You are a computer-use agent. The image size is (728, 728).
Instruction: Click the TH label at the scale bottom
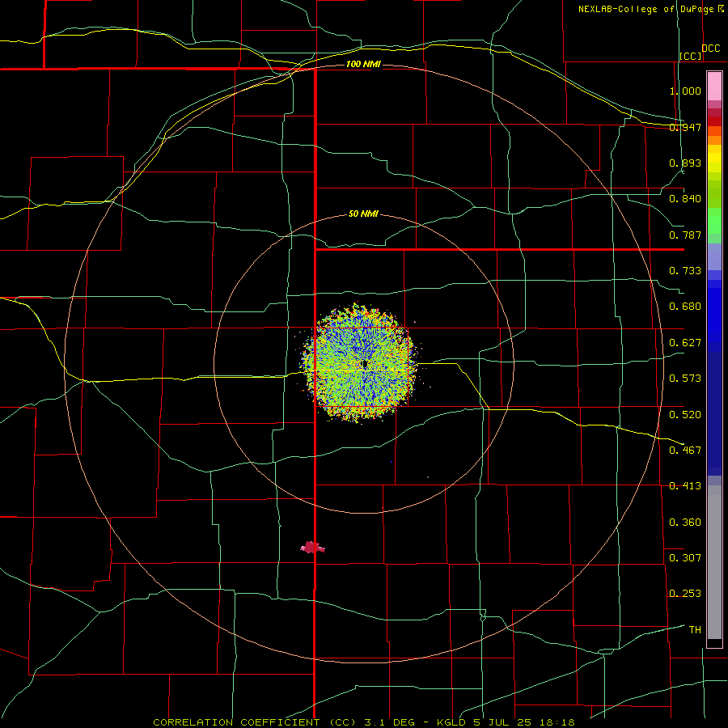pos(695,630)
